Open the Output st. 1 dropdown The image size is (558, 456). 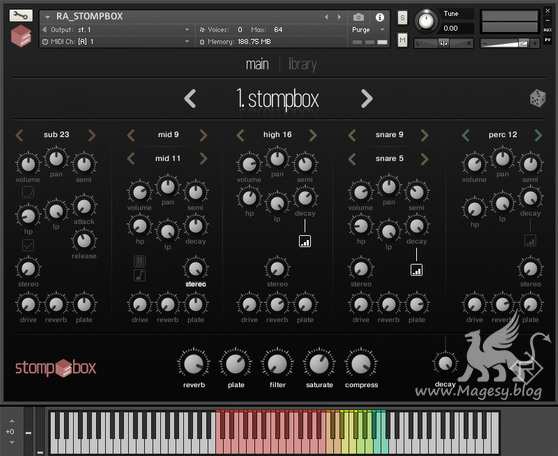click(x=117, y=30)
